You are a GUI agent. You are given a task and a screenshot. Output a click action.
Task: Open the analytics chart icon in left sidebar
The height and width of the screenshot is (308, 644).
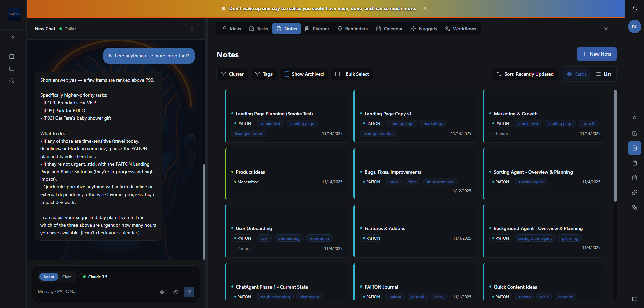[12, 69]
